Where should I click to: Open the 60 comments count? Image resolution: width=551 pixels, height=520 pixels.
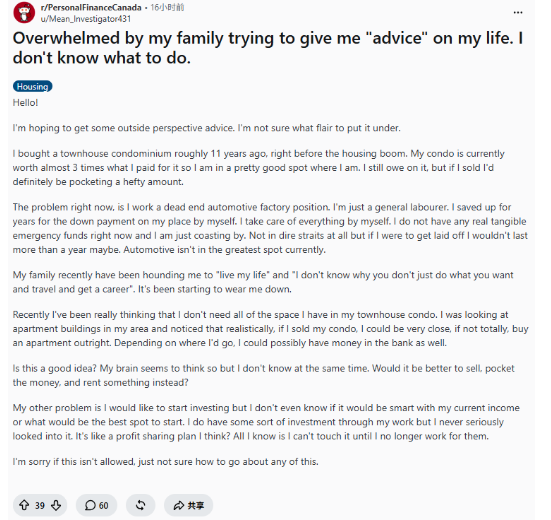103,506
